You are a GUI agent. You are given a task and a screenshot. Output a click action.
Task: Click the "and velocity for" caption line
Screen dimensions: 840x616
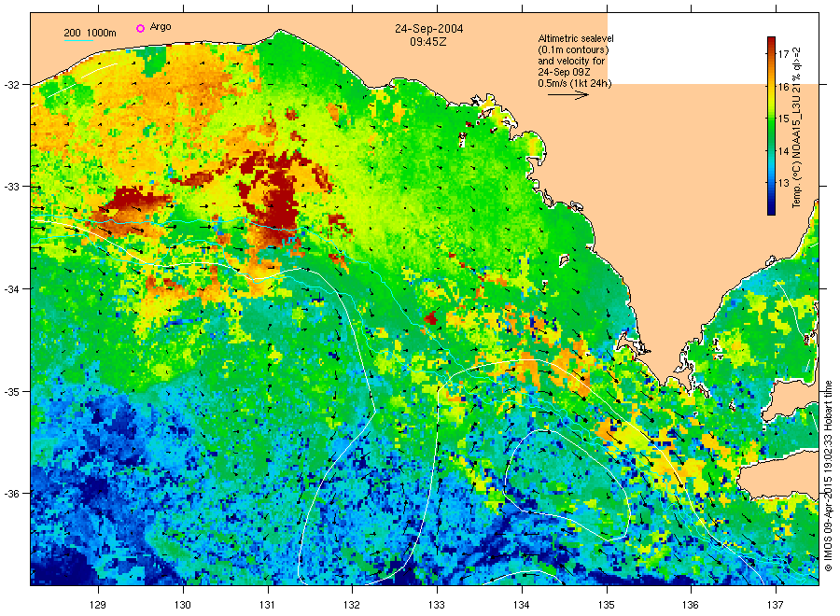pyautogui.click(x=571, y=61)
